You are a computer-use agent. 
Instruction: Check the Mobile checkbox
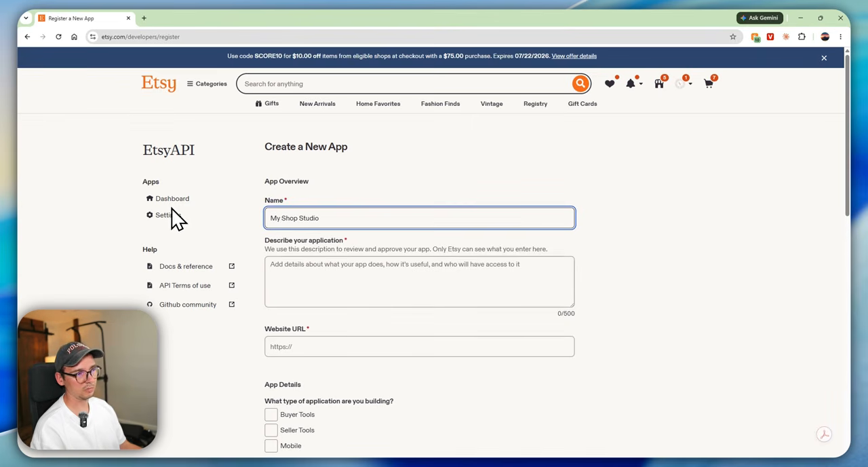coord(271,445)
